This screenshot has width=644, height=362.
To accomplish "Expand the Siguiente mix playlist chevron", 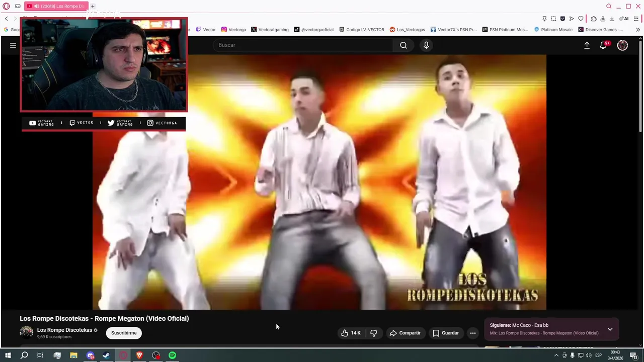I will (x=610, y=329).
